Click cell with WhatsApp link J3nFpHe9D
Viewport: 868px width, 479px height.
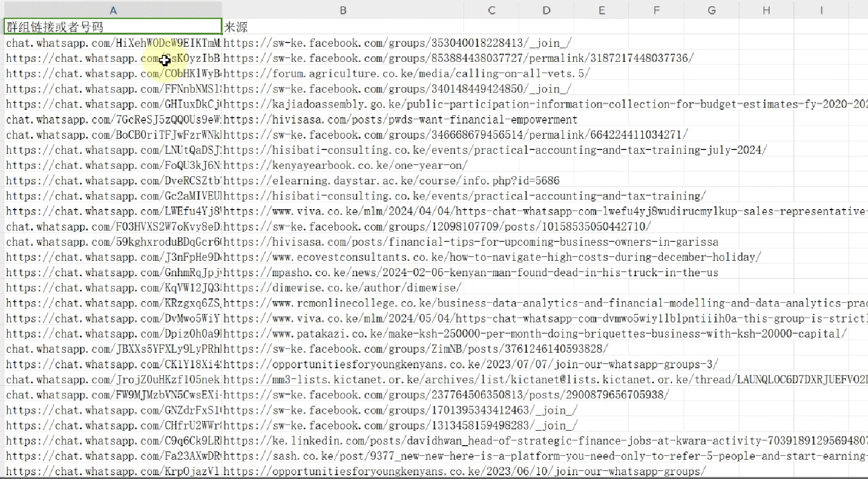(x=113, y=257)
